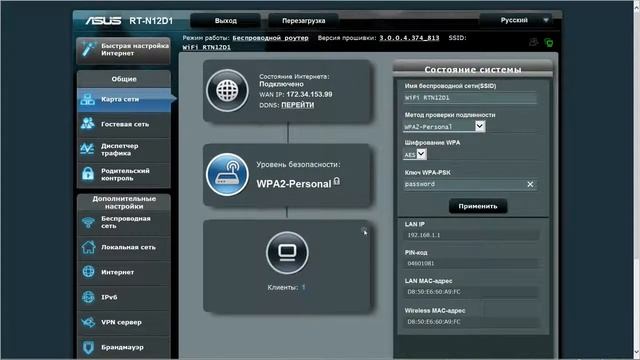Screen dimensions: 640x360
Task: Click the browser vertical scrollbar
Action: 636,180
